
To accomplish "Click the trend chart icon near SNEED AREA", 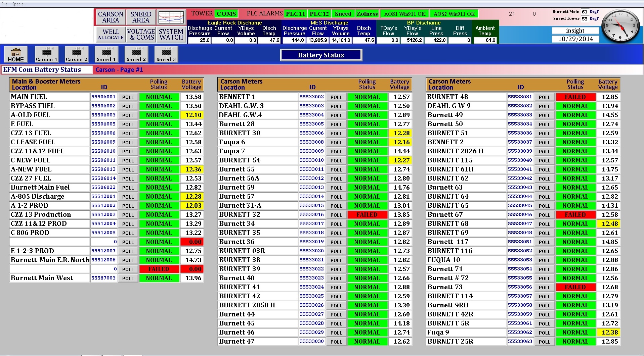I will click(171, 17).
